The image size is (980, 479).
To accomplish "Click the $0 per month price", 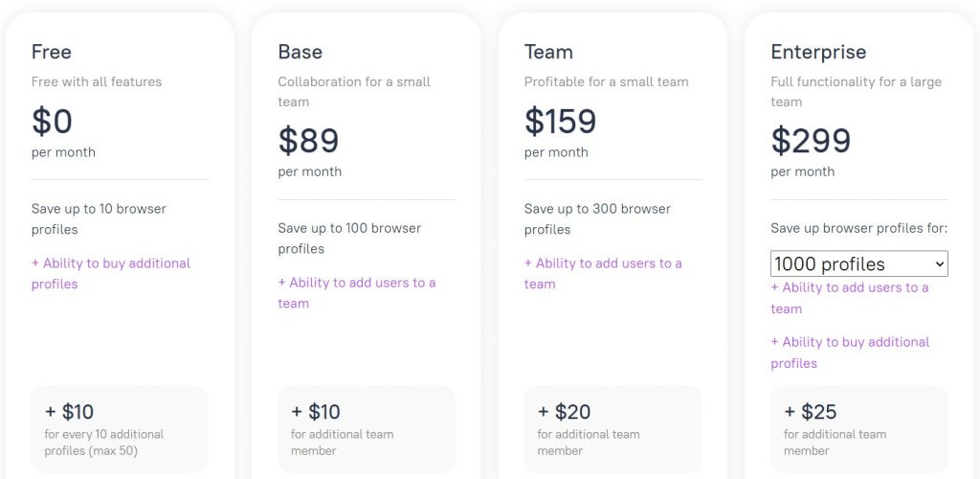I will (x=53, y=122).
